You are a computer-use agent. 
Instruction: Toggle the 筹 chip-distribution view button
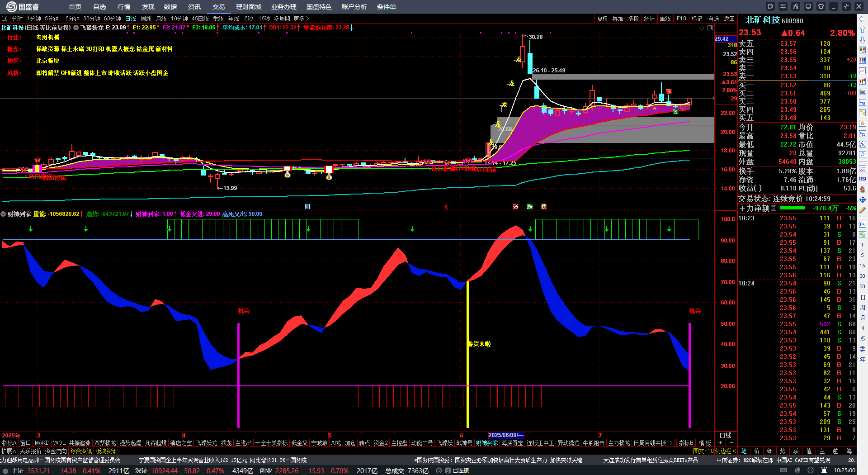point(849,451)
